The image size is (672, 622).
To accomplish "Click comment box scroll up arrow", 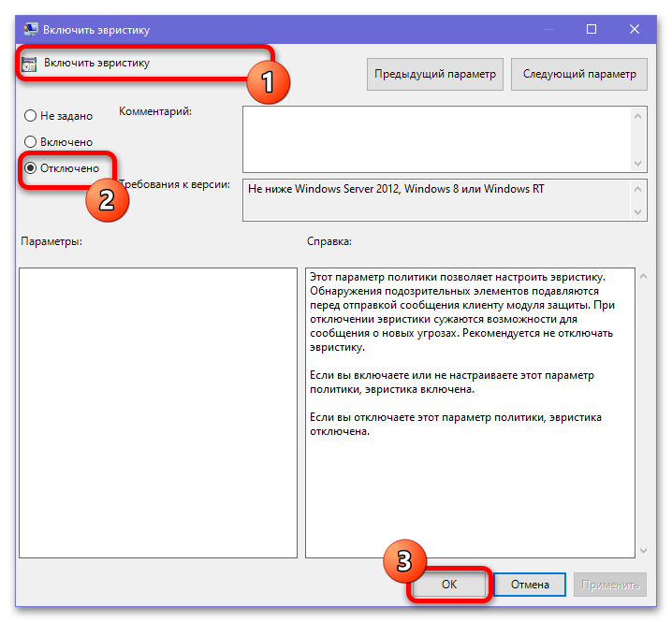I will [637, 116].
